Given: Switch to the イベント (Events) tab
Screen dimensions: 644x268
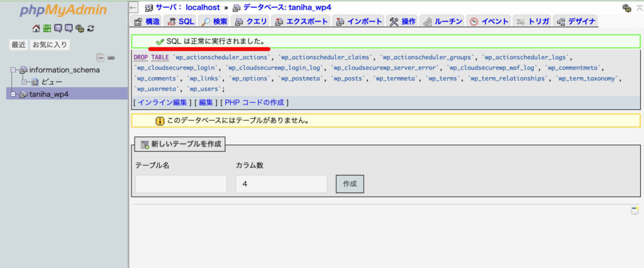Looking at the screenshot, I should tap(489, 22).
